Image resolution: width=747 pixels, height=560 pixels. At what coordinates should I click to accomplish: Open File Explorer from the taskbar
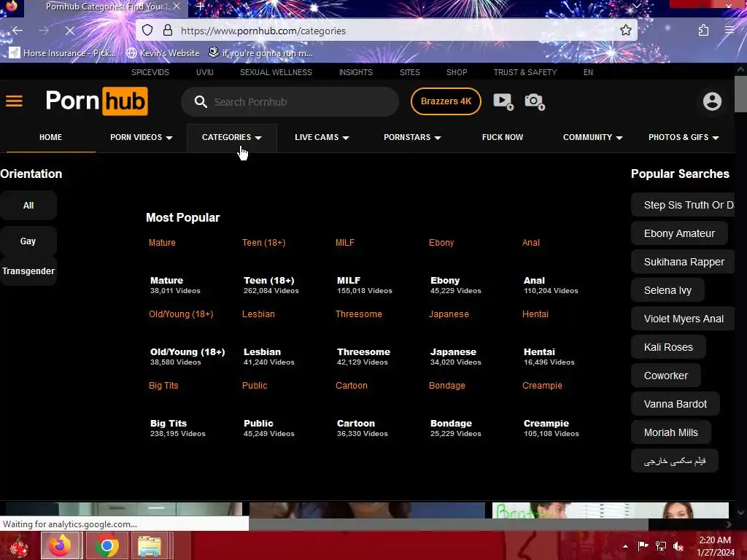(150, 545)
